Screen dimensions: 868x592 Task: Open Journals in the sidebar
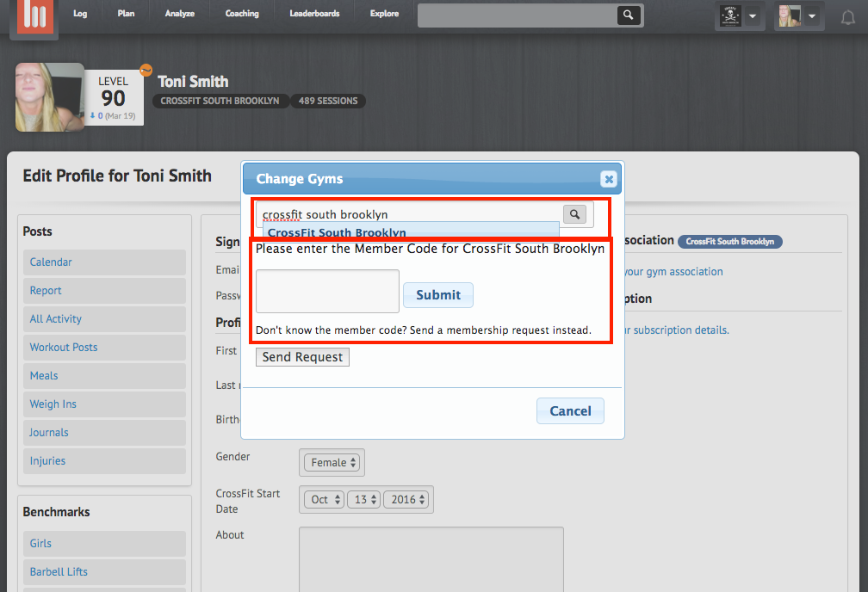105,433
